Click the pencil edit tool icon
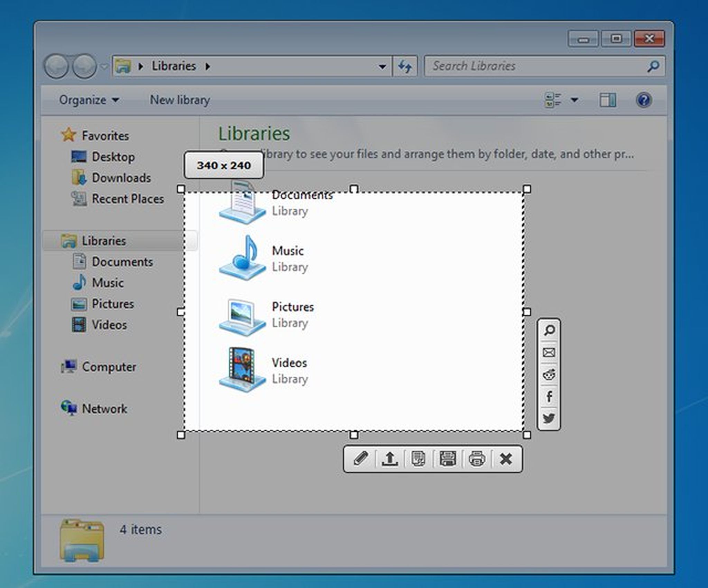This screenshot has width=708, height=588. [361, 459]
